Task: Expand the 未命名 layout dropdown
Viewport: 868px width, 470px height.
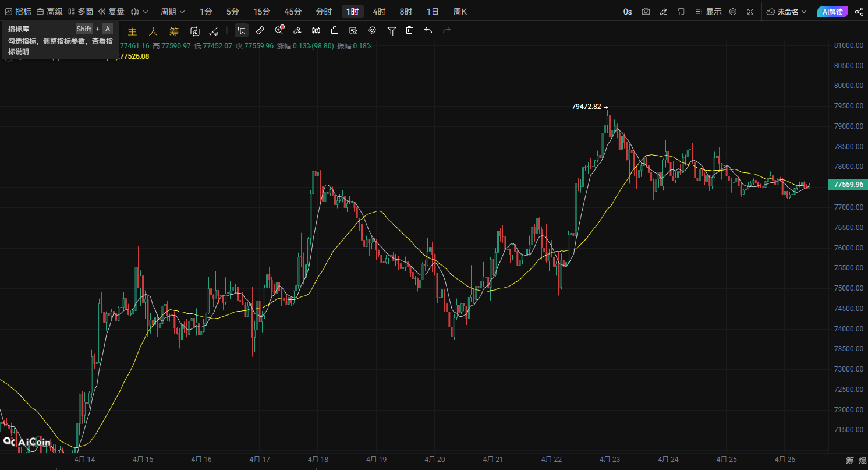Action: 787,12
